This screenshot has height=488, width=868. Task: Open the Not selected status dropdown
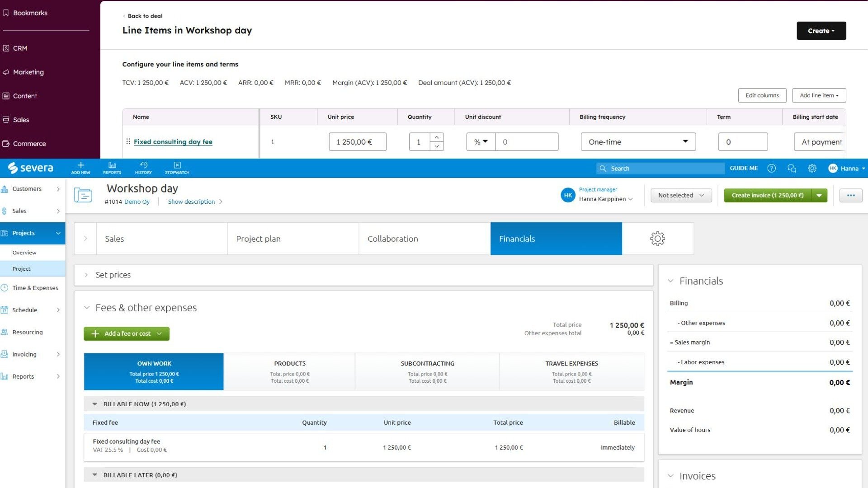pos(681,195)
